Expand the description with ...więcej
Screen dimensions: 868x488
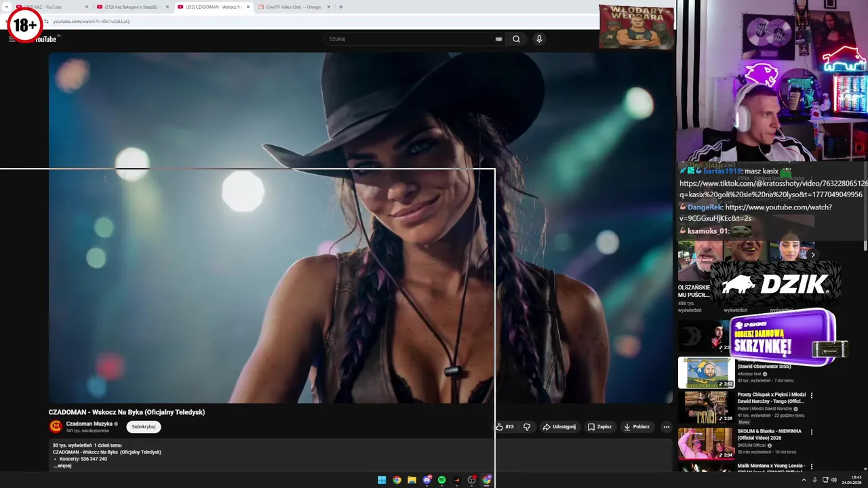(x=62, y=466)
